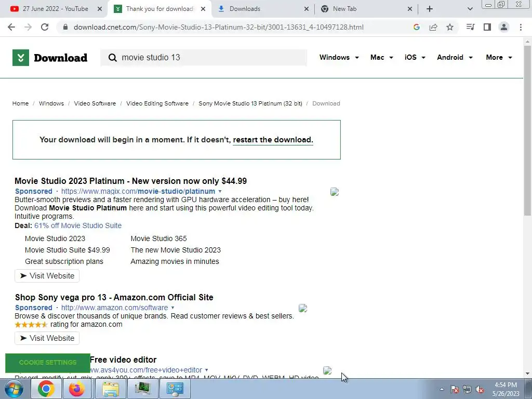This screenshot has width=532, height=399.
Task: Open Chrome from the taskbar
Action: click(46, 389)
